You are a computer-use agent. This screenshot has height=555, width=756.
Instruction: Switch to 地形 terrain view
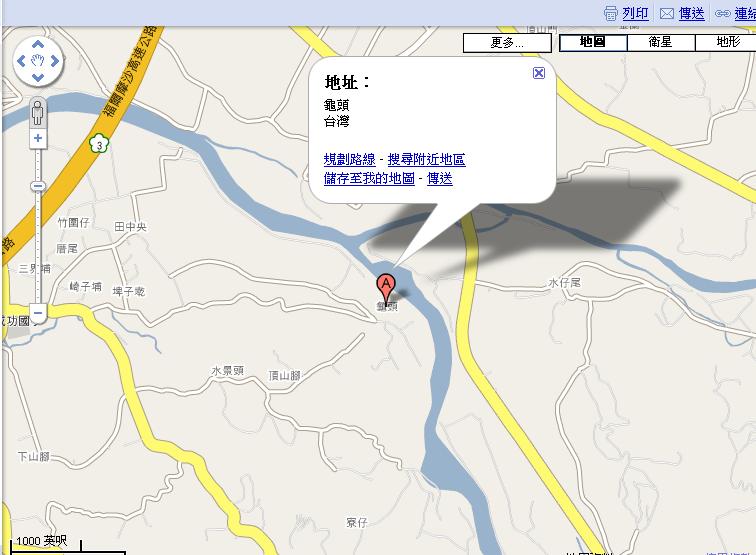coord(726,42)
